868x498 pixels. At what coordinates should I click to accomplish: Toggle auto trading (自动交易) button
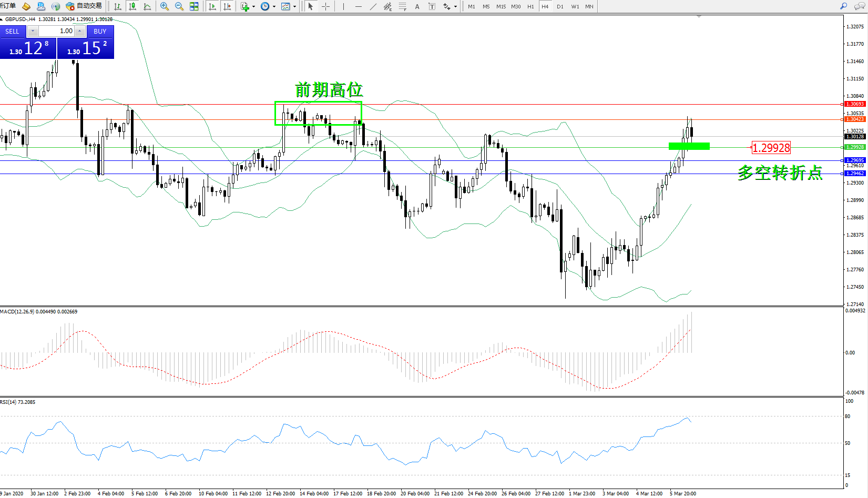click(84, 6)
